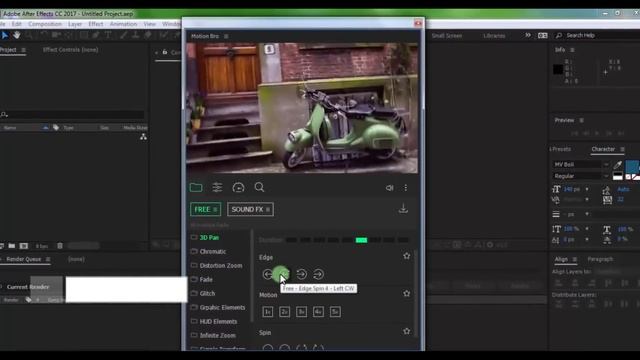
Task: Open the Layer menu
Action: [75, 24]
